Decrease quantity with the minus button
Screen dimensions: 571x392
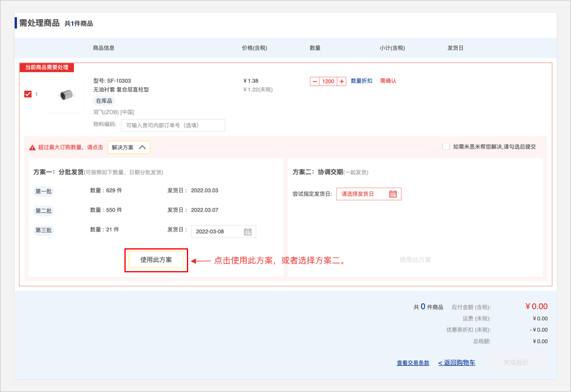[315, 81]
